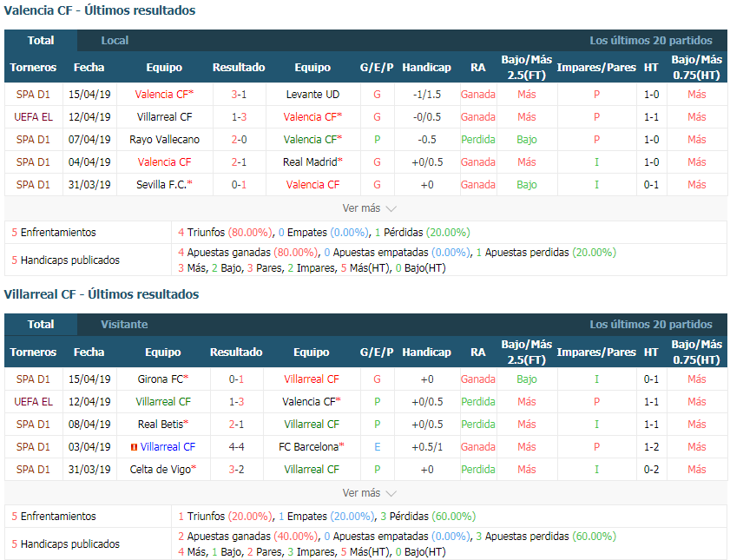Click the Valencia CF - Últimos resultados heading

pyautogui.click(x=100, y=10)
